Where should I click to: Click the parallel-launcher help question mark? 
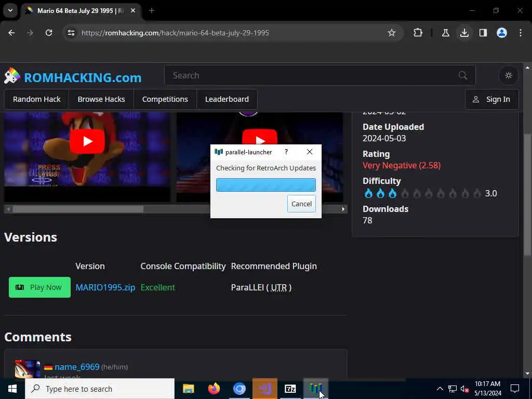286,152
